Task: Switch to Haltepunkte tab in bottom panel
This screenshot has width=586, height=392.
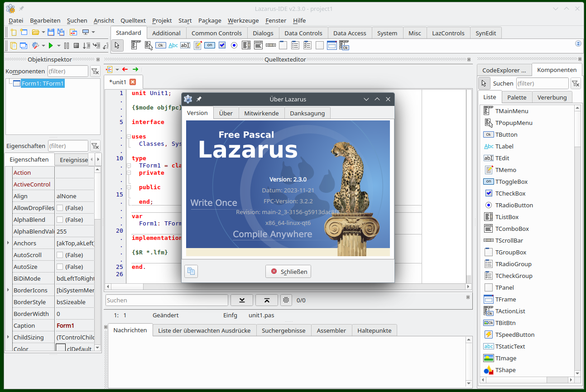Action: pyautogui.click(x=374, y=330)
